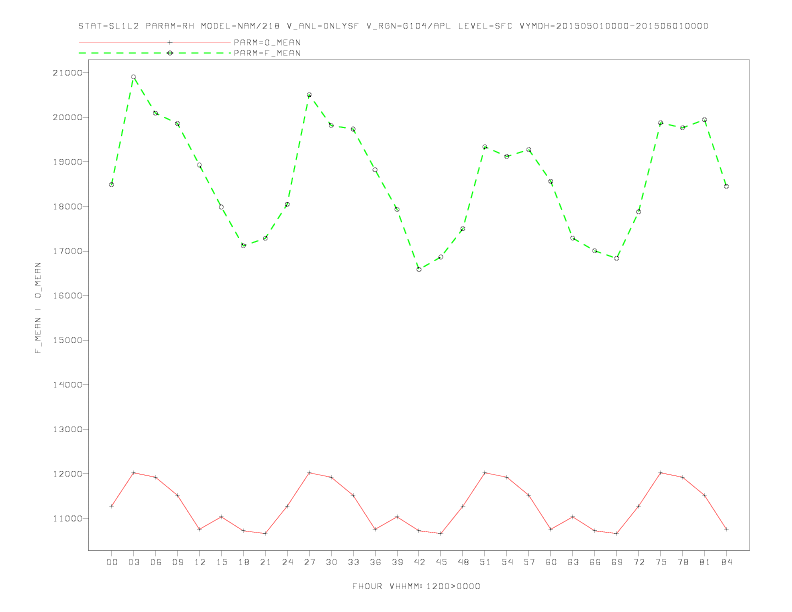Click the green F_MEAN marker at hour 69
792x612 pixels.
(617, 258)
